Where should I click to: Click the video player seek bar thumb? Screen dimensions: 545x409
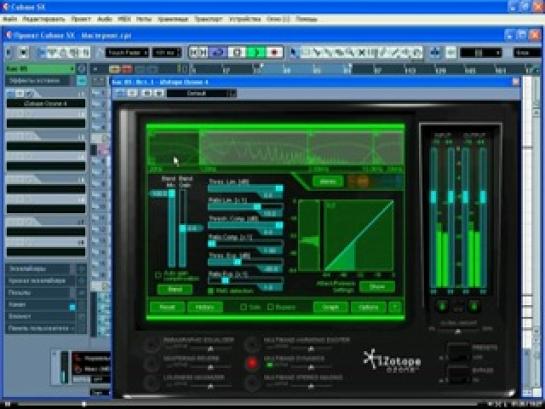(x=84, y=404)
